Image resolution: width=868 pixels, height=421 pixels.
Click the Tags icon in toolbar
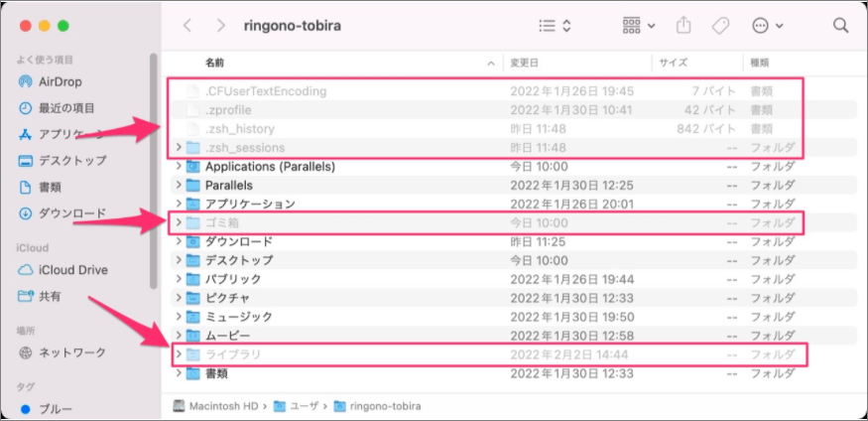720,26
